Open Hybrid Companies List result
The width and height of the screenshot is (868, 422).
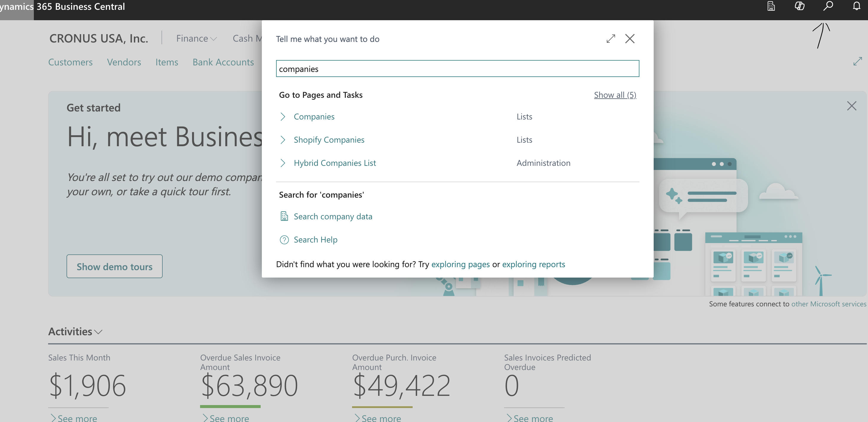pyautogui.click(x=335, y=163)
